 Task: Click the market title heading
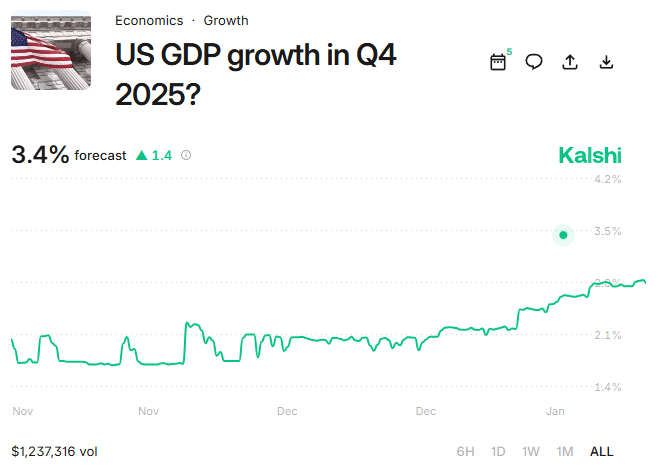tap(256, 72)
